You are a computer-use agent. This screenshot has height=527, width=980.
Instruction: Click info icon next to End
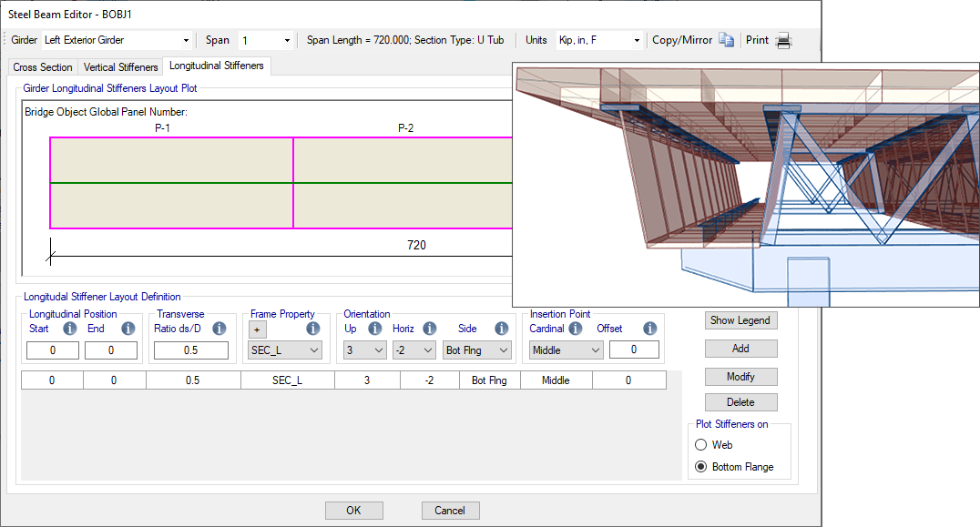point(128,329)
